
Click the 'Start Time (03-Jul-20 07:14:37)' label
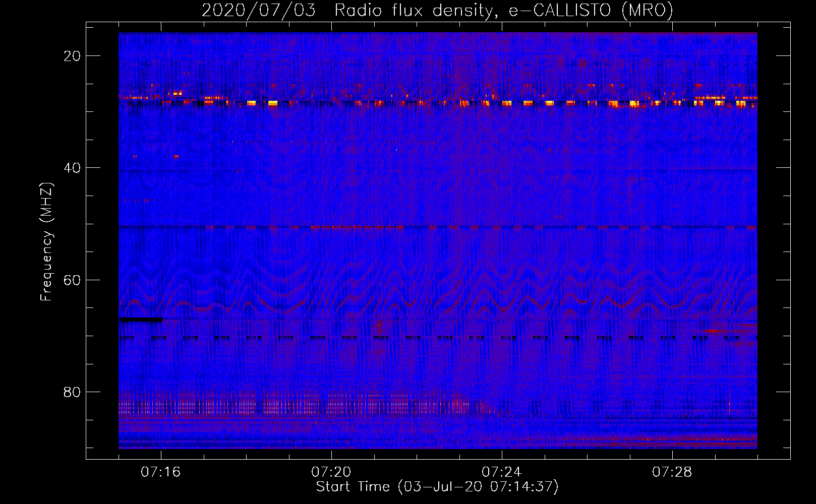(437, 487)
